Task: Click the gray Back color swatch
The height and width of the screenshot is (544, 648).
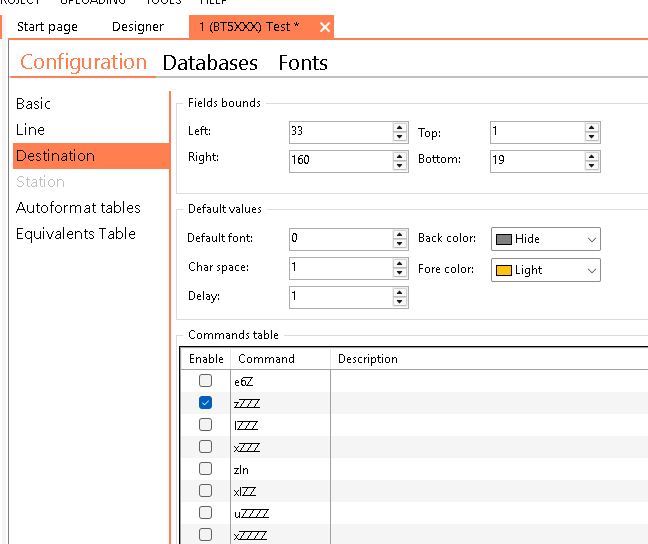Action: 503,239
